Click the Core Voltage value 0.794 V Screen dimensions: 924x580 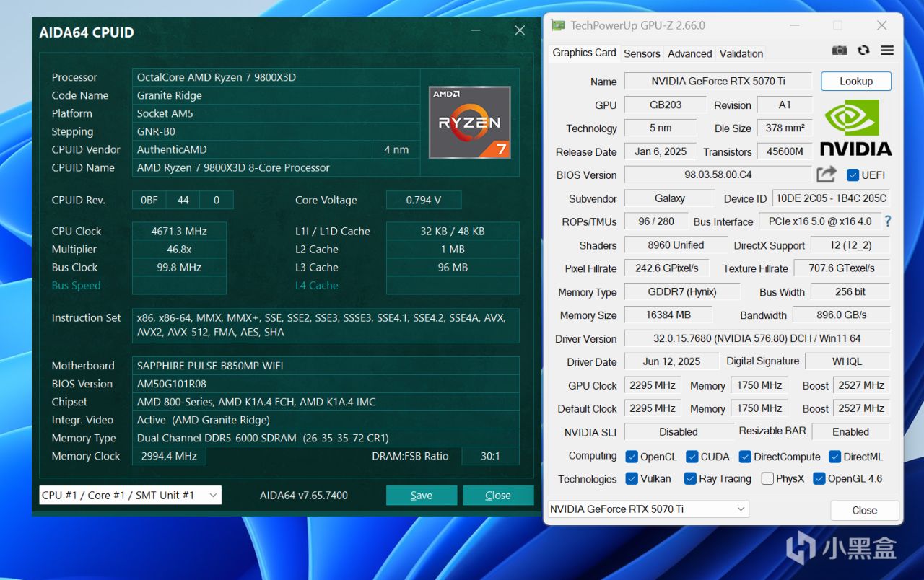(x=424, y=200)
